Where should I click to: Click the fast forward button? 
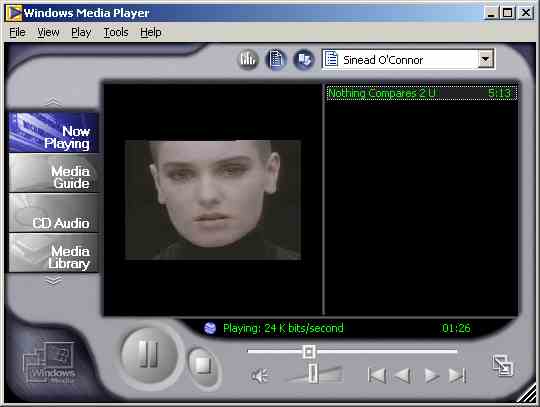(x=432, y=375)
